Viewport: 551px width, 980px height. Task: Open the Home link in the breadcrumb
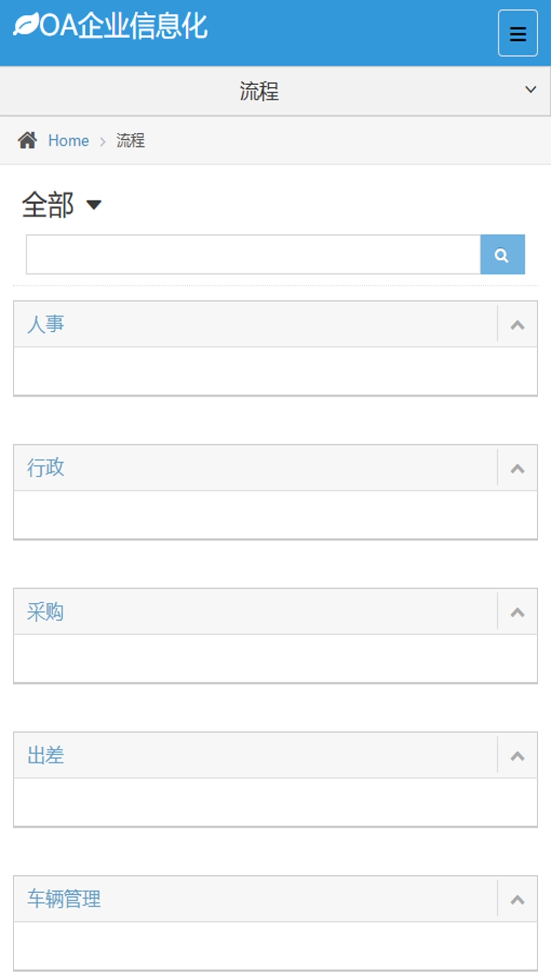(x=68, y=140)
